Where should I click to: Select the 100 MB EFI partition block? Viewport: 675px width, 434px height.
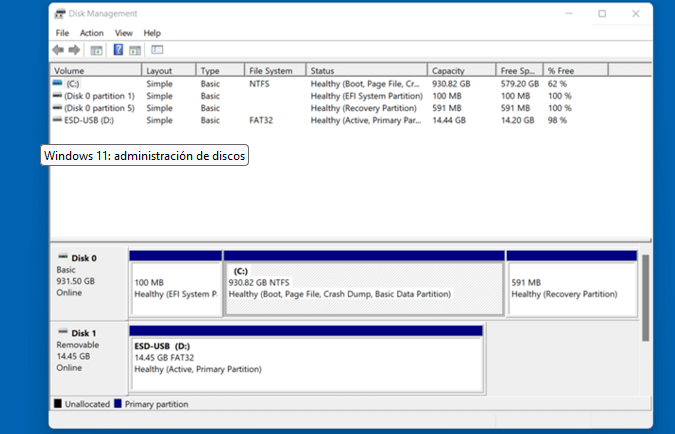click(x=176, y=284)
